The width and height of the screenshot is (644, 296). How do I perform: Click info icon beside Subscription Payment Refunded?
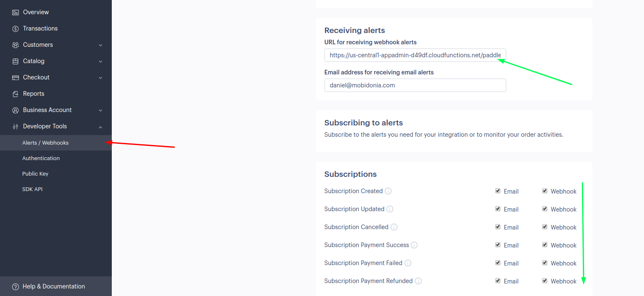418,281
